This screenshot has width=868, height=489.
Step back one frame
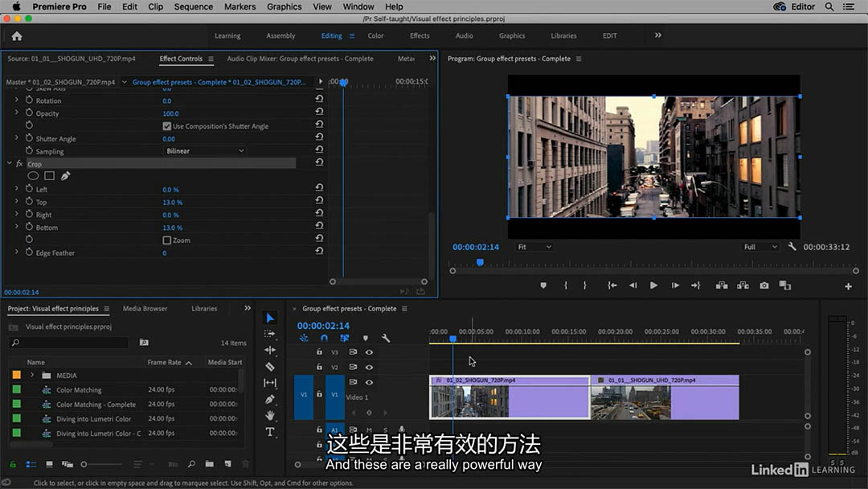[633, 286]
